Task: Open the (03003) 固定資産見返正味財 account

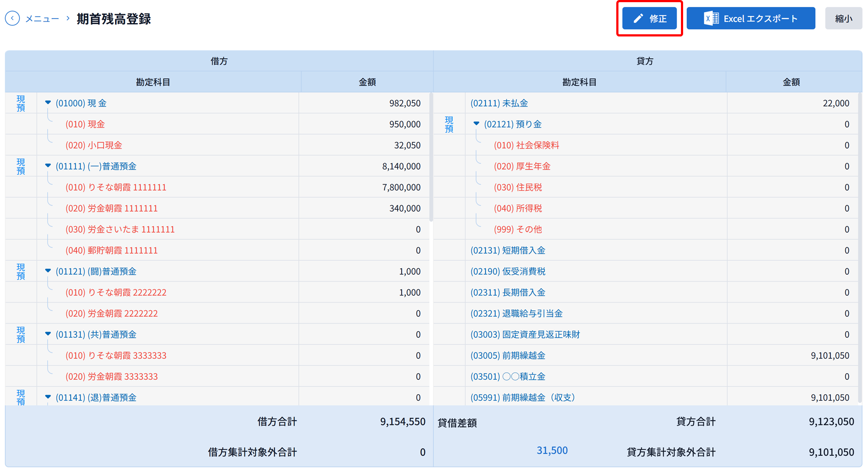Action: click(526, 335)
